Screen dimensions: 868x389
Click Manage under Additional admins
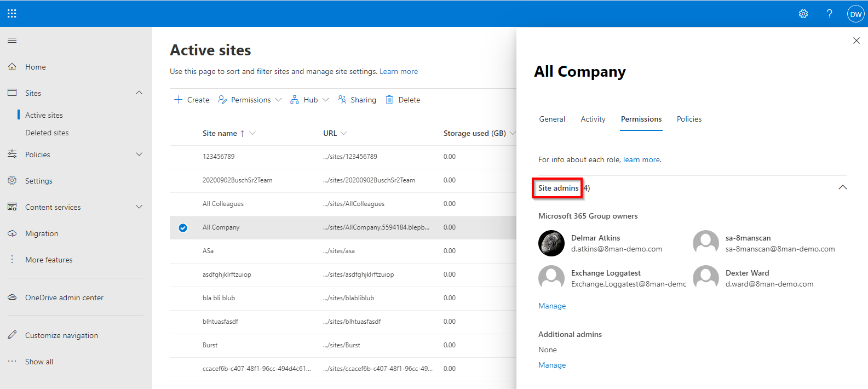(x=552, y=365)
